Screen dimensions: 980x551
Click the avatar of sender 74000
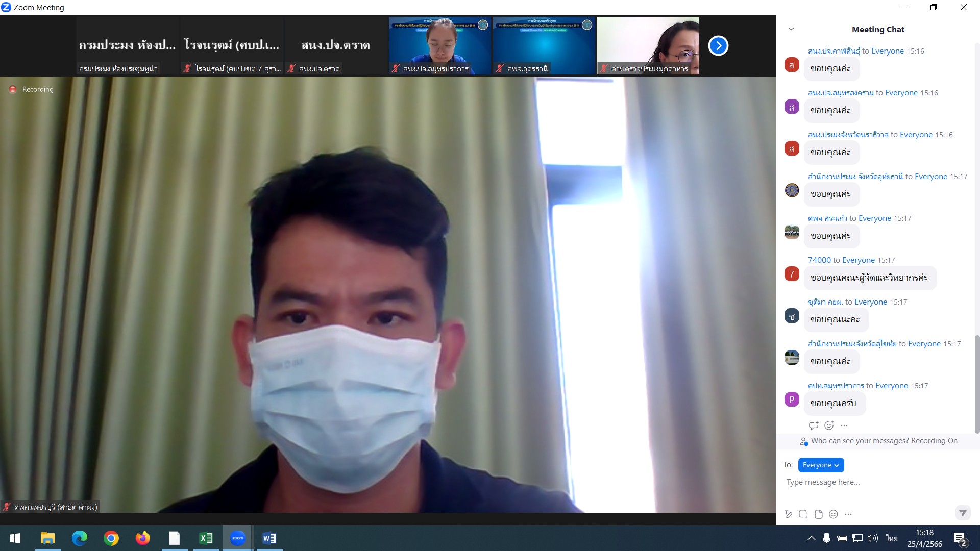[x=792, y=274]
